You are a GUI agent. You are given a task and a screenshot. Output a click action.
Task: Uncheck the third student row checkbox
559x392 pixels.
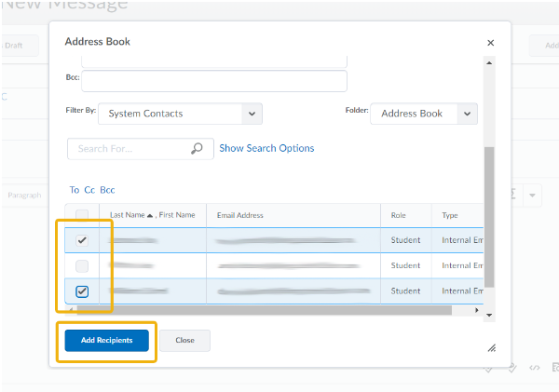click(82, 291)
